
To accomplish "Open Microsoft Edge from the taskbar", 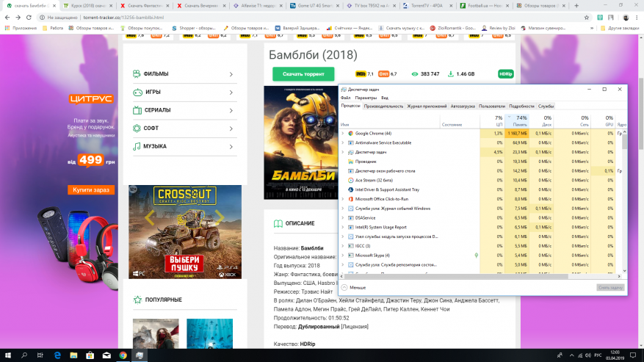I will click(x=58, y=355).
